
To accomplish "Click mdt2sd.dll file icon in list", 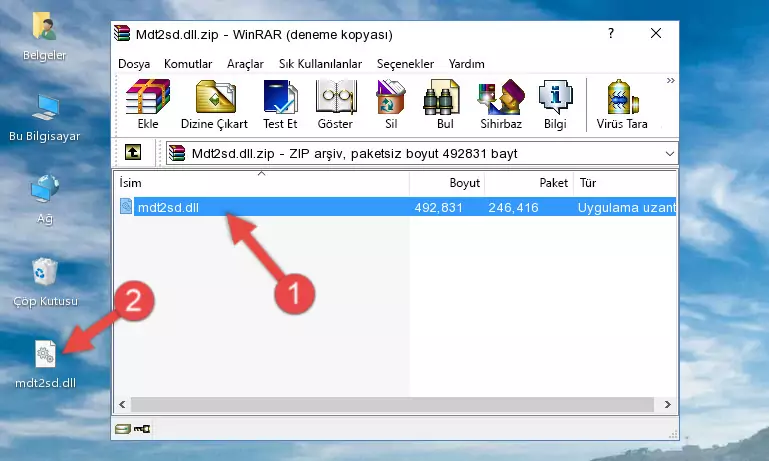I will [126, 206].
